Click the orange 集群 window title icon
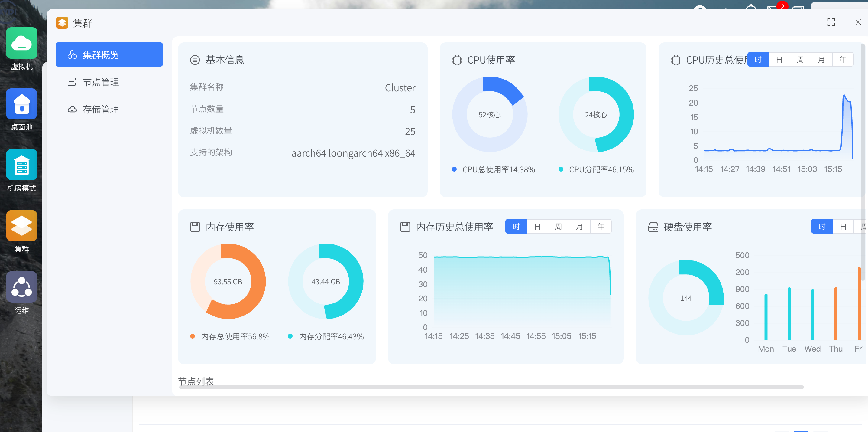The width and height of the screenshot is (868, 432). tap(62, 23)
